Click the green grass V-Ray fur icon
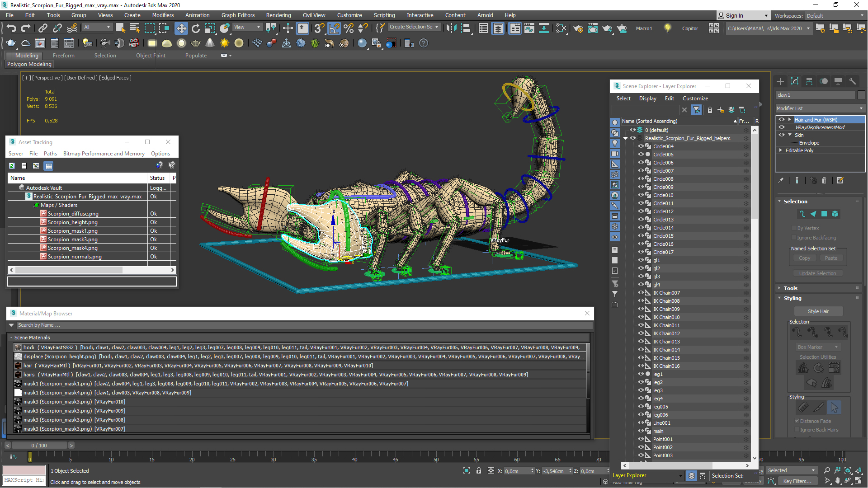This screenshot has height=488, width=868. click(x=315, y=43)
